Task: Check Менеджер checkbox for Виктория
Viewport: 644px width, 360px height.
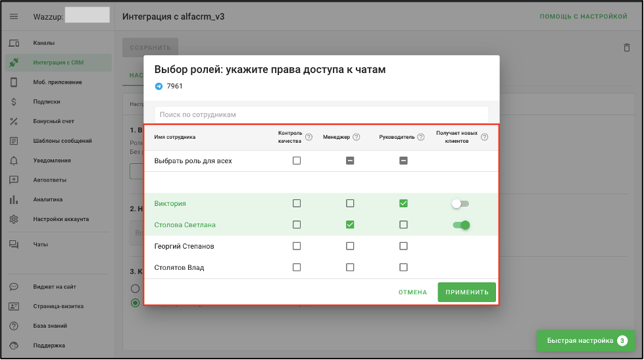Action: coord(350,203)
